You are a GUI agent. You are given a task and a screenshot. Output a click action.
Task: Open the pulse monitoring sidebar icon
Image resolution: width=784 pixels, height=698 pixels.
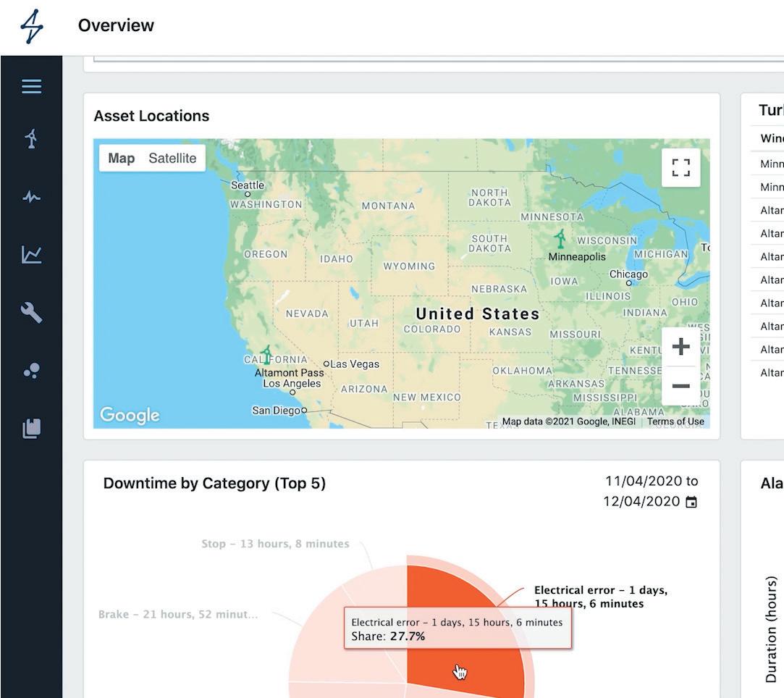click(x=31, y=197)
